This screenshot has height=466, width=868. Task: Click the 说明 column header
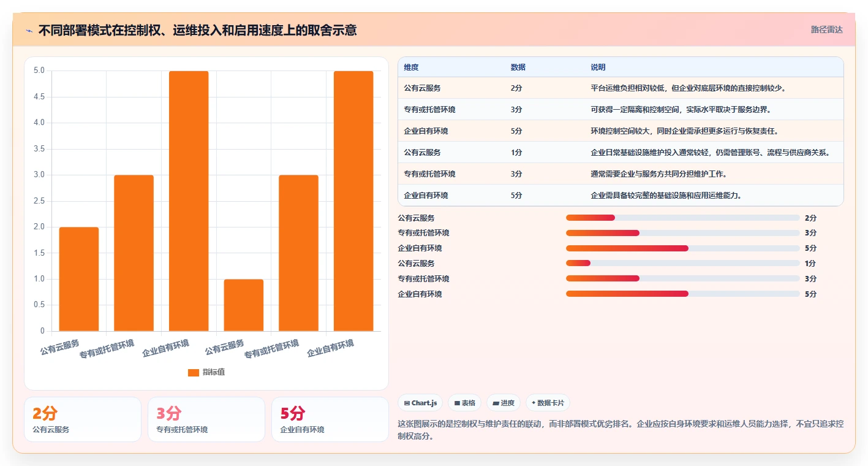point(598,67)
